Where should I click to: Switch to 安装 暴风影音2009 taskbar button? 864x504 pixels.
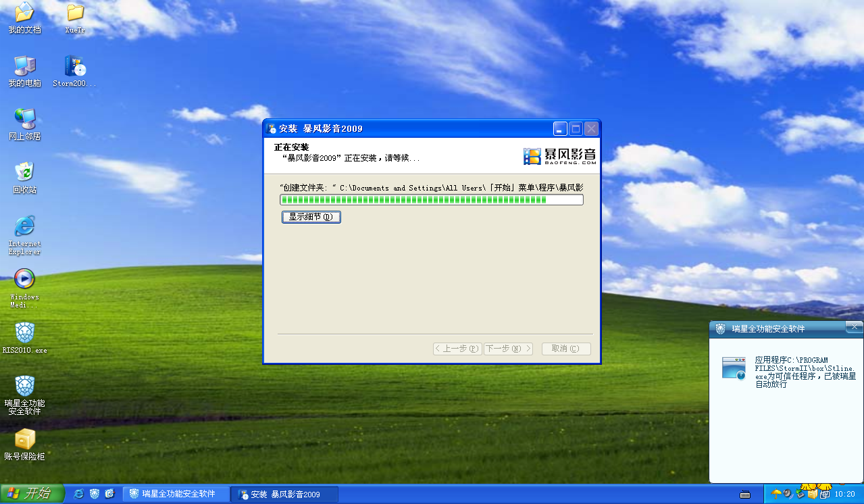[x=284, y=495]
